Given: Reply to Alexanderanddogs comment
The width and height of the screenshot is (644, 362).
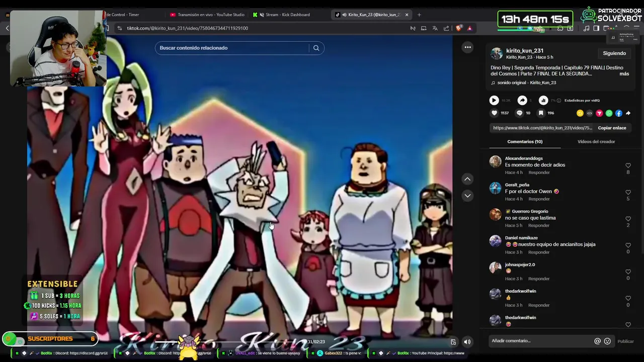Looking at the screenshot, I should point(539,172).
